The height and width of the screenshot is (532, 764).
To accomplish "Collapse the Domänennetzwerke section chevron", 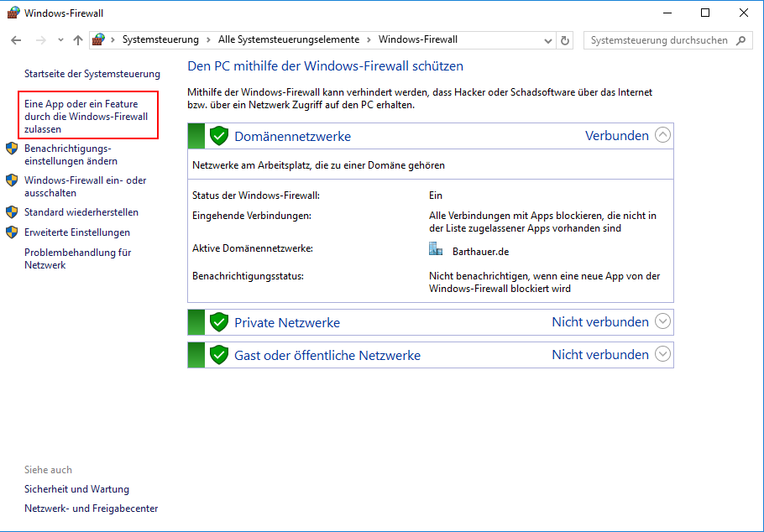I will pos(662,134).
